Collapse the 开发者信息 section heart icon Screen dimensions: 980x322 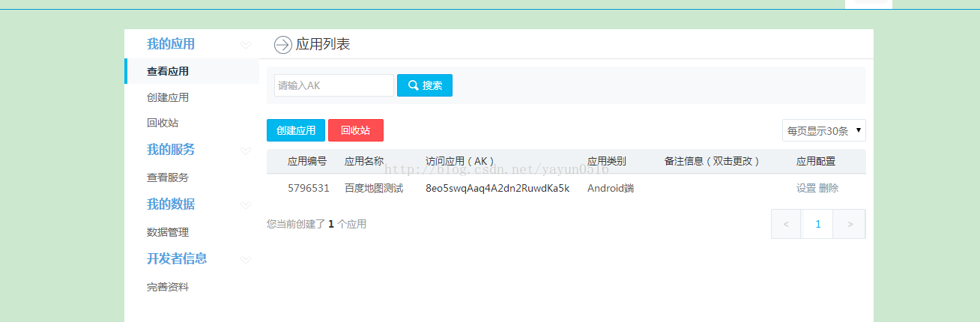pos(246,260)
